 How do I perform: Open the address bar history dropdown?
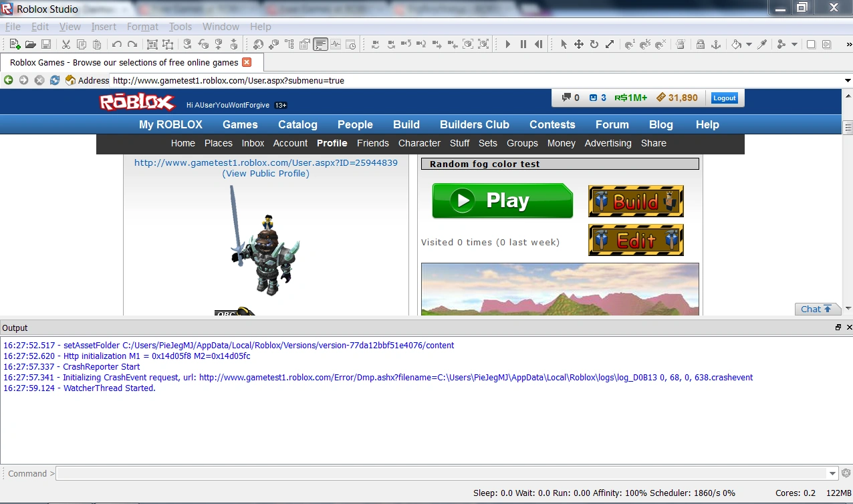(x=847, y=80)
